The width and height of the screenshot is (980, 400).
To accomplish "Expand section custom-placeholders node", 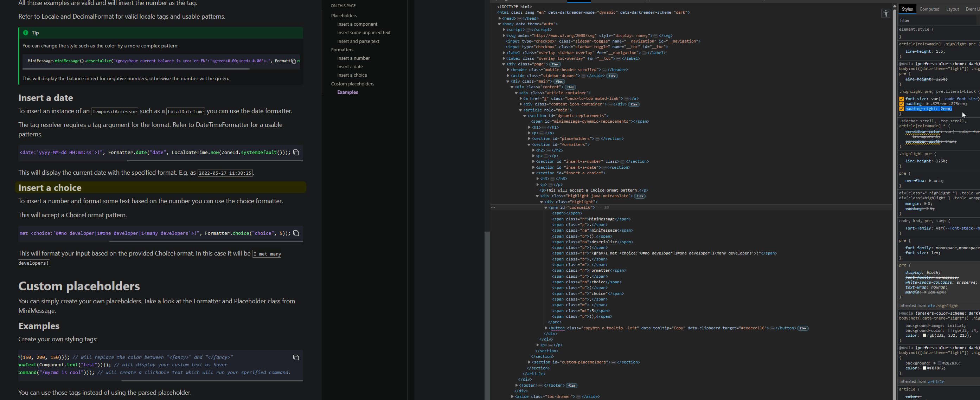I will coord(529,362).
